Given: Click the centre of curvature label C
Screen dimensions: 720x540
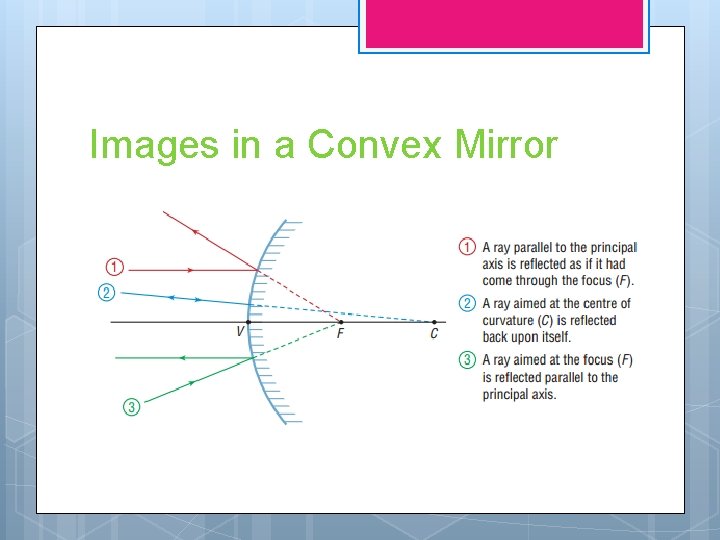Looking at the screenshot, I should (434, 333).
